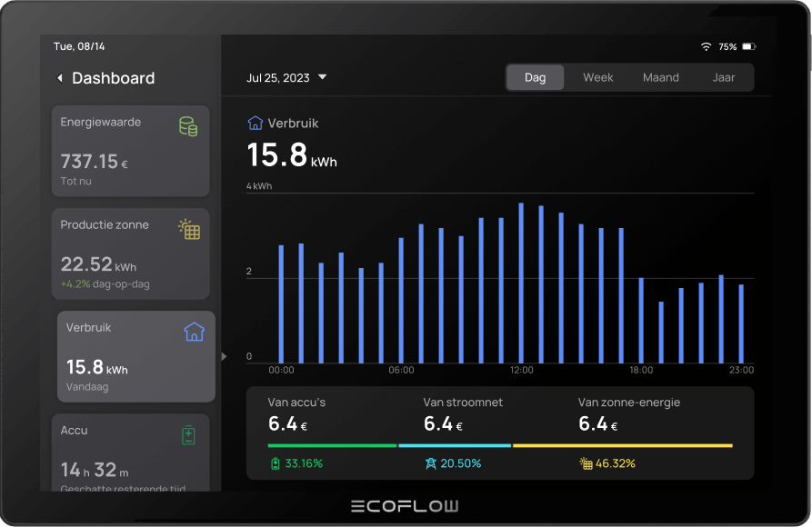Go back using the Dashboard back arrow
This screenshot has width=812, height=527.
pyautogui.click(x=60, y=78)
